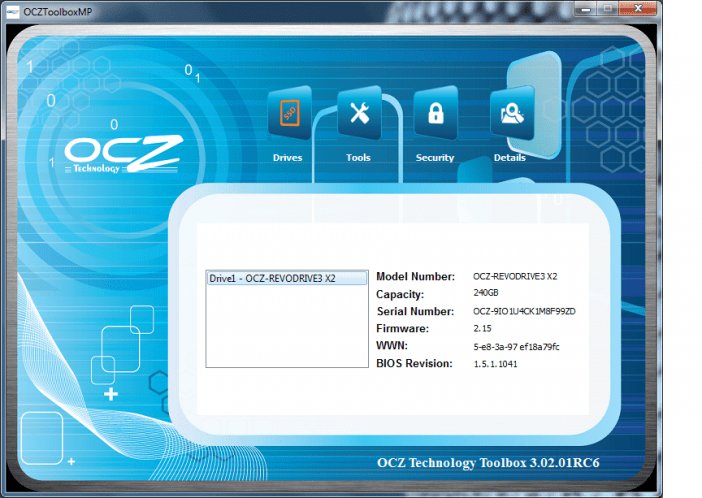Image resolution: width=702 pixels, height=498 pixels.
Task: Close the OCZToolboxMP window
Action: click(x=638, y=9)
